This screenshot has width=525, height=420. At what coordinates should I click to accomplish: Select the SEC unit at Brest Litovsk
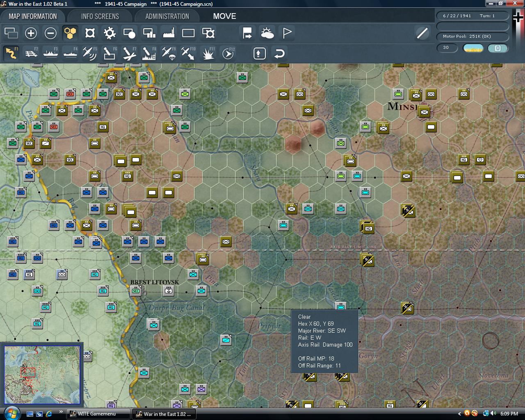click(136, 291)
